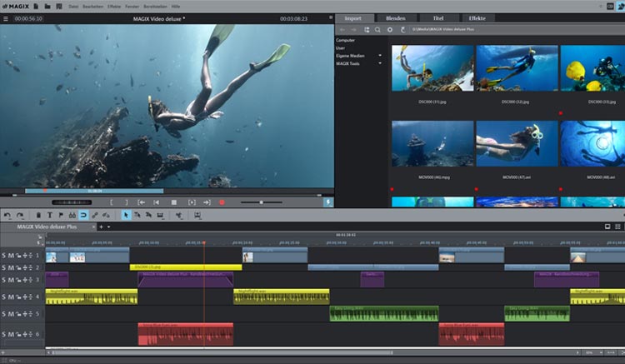Switch to the Effekte media pool tab
The image size is (625, 364).
(477, 18)
